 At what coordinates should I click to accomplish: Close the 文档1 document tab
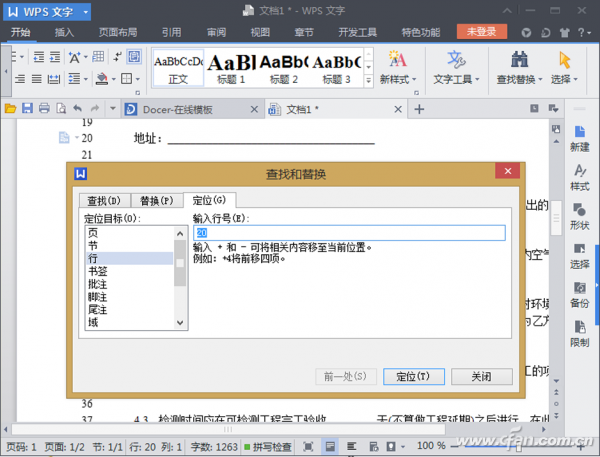(x=398, y=109)
